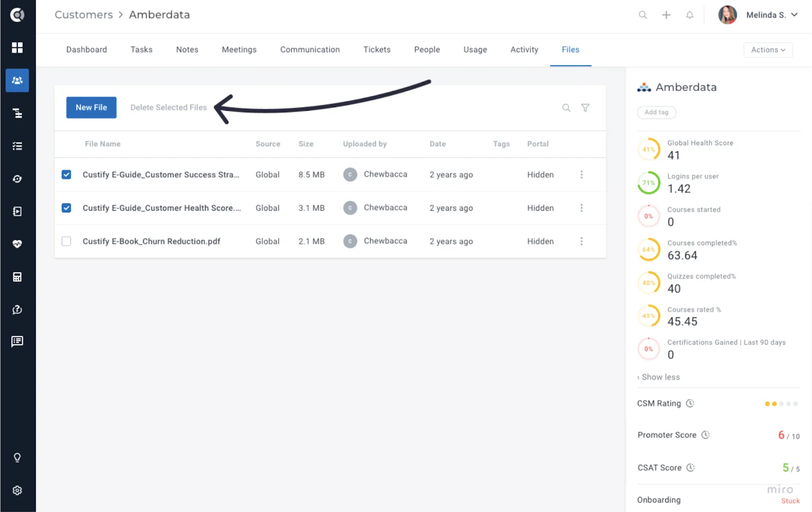
Task: Click Delete Selected Files
Action: click(168, 108)
